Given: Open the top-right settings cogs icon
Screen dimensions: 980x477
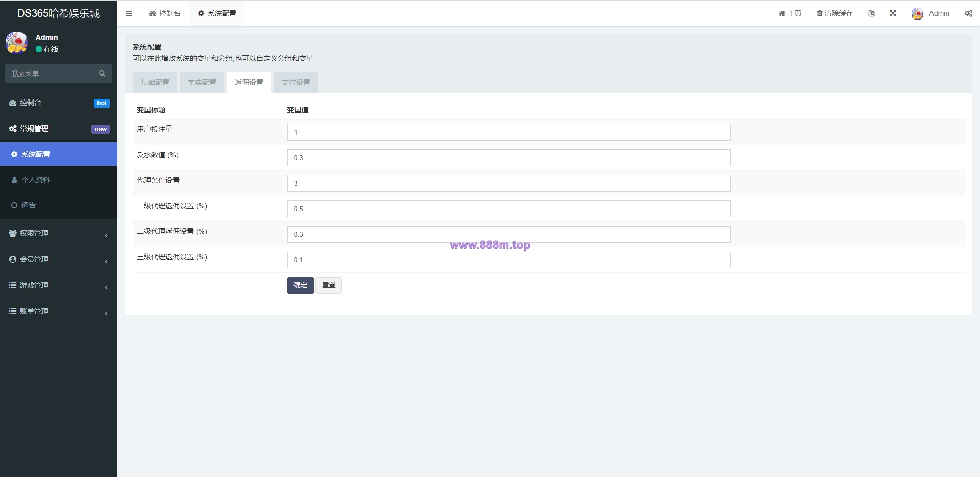Looking at the screenshot, I should [968, 13].
